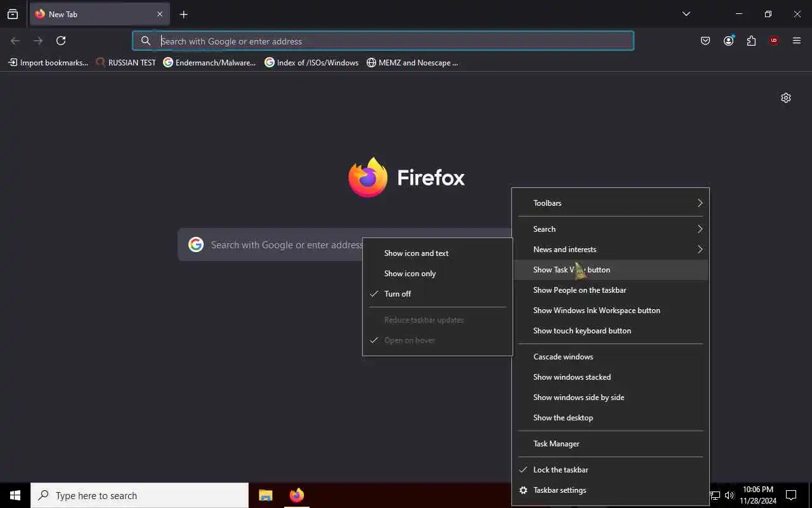Viewport: 812px width, 508px height.
Task: Open Index of /ISOs/Windows bookmark
Action: point(311,63)
